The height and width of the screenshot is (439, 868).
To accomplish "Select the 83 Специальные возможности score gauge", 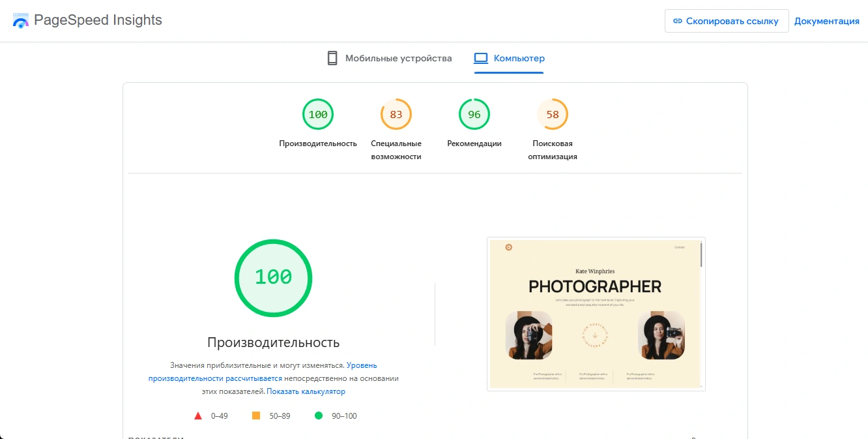I will [396, 115].
